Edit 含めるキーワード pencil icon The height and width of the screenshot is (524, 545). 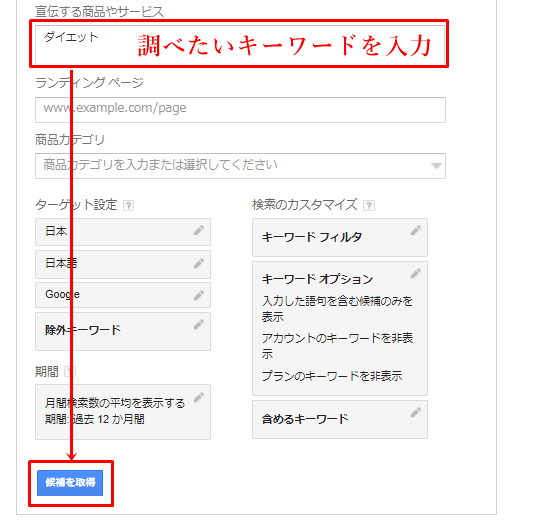416,412
